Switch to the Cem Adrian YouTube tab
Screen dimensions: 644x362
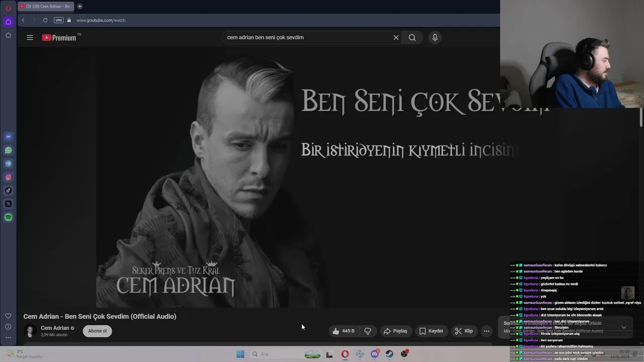46,7
